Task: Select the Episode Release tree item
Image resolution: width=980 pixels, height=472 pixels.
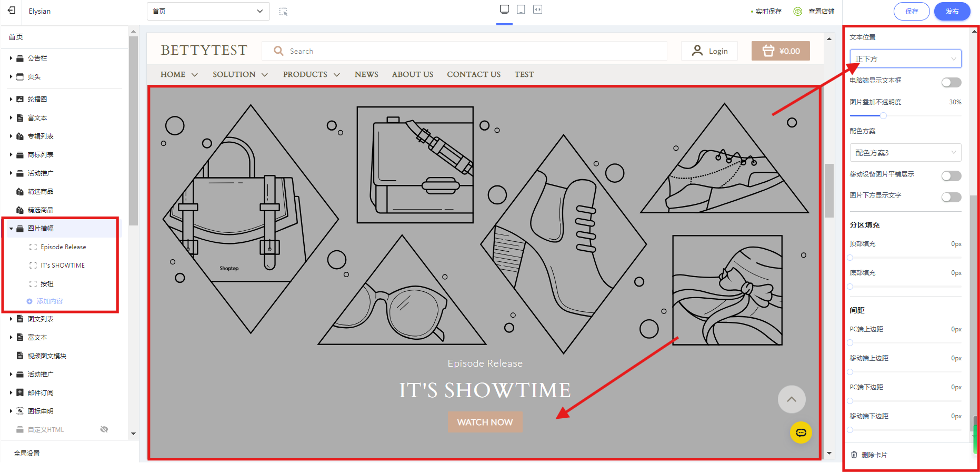Action: pyautogui.click(x=63, y=247)
